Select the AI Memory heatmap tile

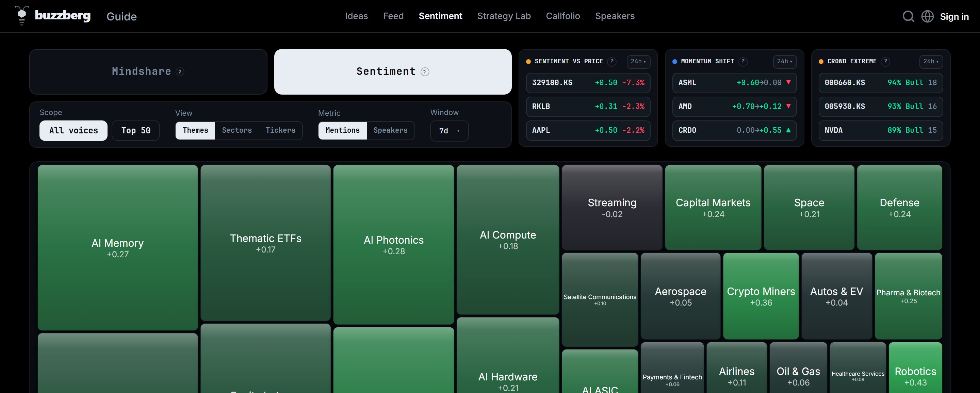coord(117,248)
